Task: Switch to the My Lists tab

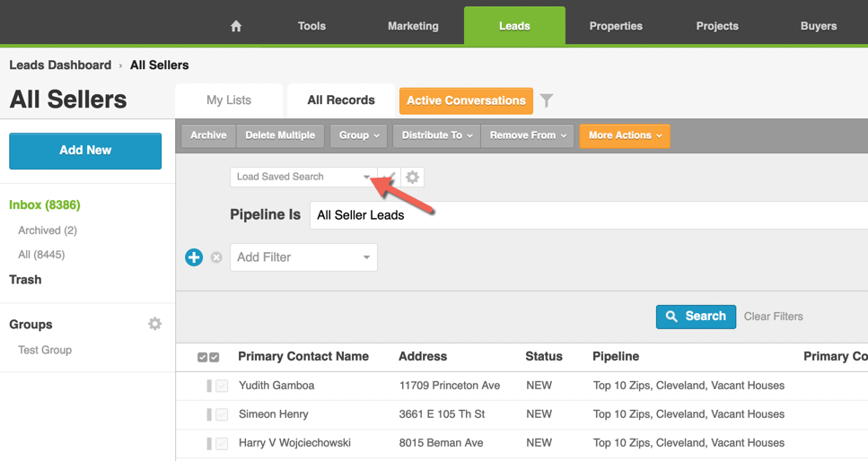Action: [x=229, y=100]
